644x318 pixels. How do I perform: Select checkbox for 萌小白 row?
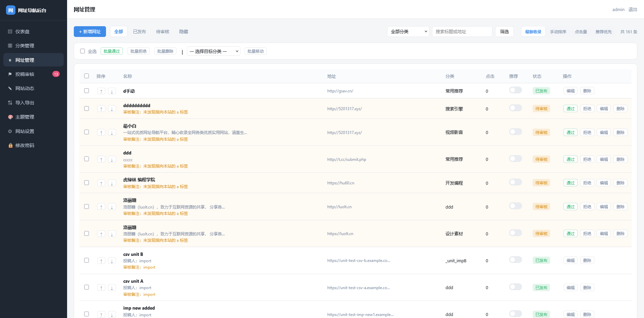87,132
